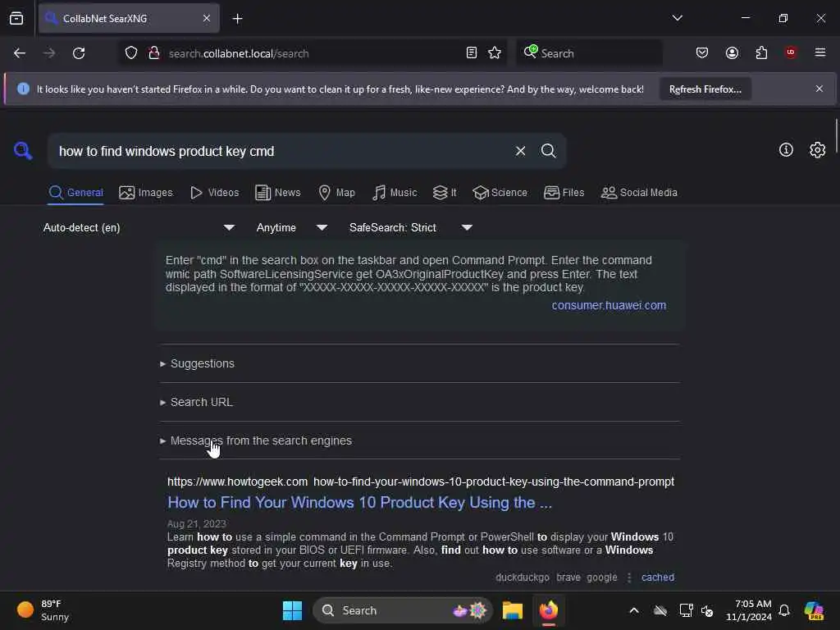This screenshot has height=630, width=840.
Task: Open the consumer.huawei.com answer link
Action: click(609, 305)
